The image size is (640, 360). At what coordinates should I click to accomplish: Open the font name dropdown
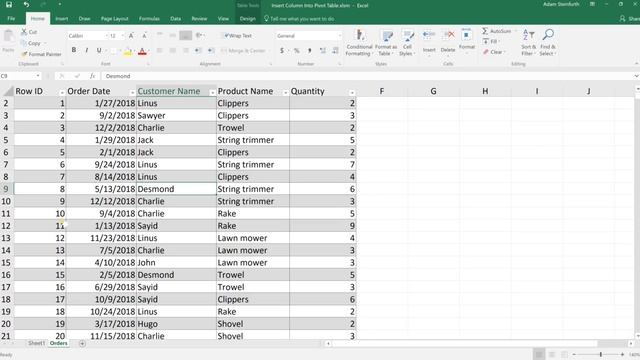coord(107,36)
